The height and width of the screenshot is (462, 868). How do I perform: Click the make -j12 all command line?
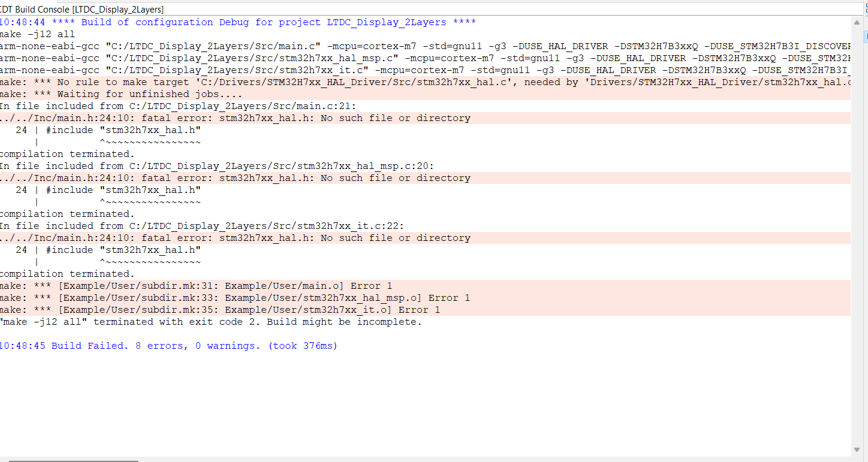pyautogui.click(x=36, y=34)
